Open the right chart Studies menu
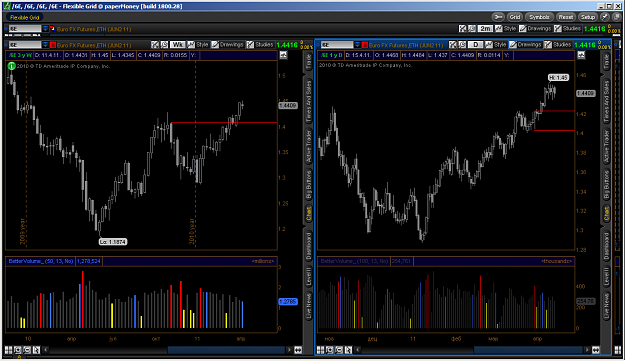Viewport: 625px width, 361px height. click(x=558, y=45)
